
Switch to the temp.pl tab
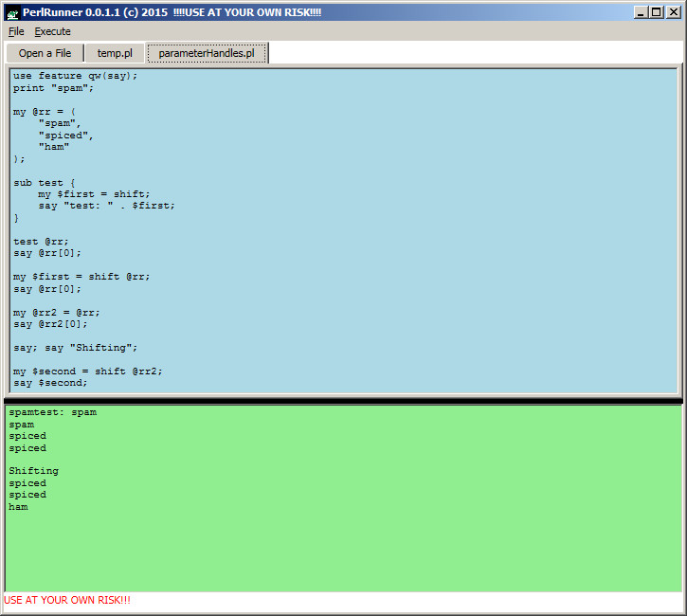[x=115, y=53]
